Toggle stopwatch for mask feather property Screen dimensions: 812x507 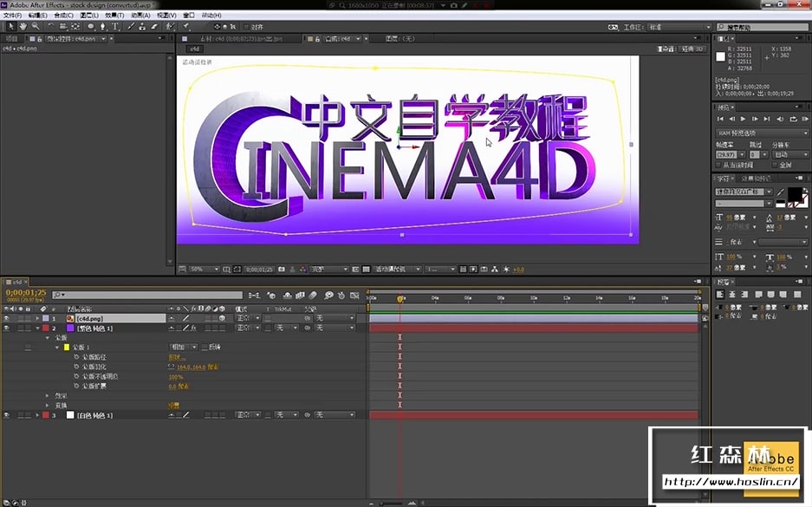pos(76,367)
